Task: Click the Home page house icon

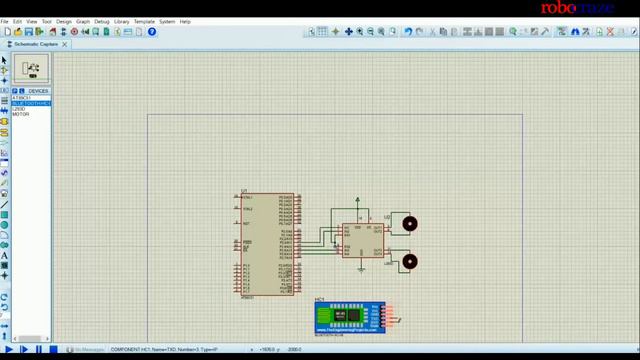Action: pyautogui.click(x=53, y=32)
